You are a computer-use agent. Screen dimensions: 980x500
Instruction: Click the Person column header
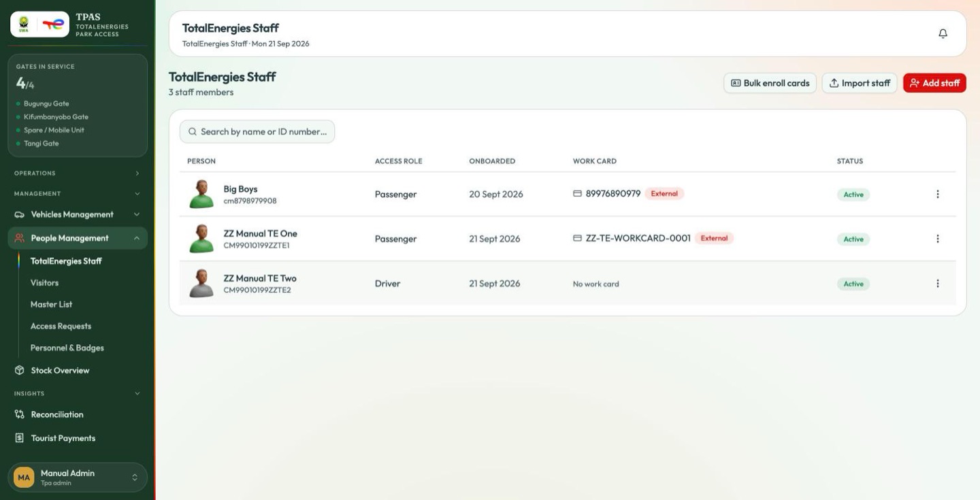tap(201, 161)
